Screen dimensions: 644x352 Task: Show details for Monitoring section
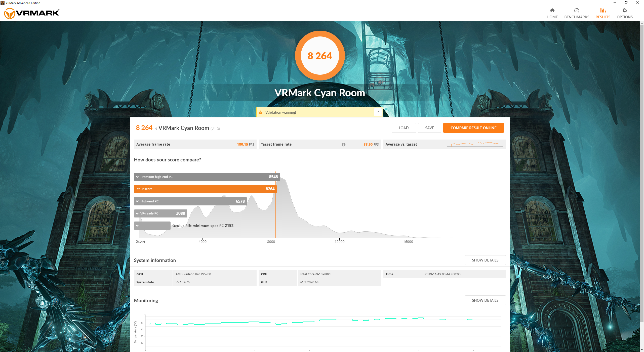485,300
